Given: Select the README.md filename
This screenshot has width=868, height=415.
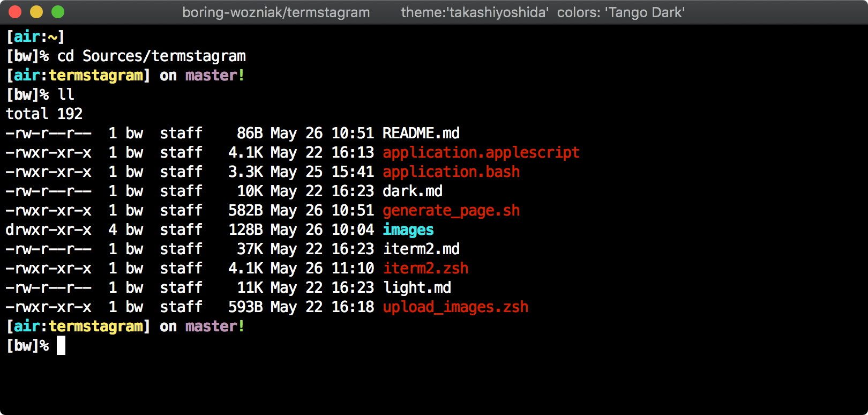Looking at the screenshot, I should 421,133.
